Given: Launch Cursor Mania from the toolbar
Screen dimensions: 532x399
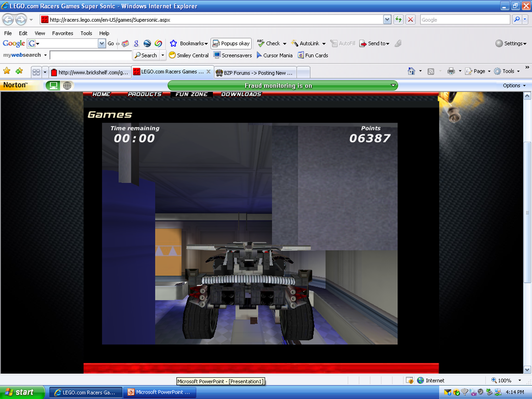Looking at the screenshot, I should coord(274,55).
